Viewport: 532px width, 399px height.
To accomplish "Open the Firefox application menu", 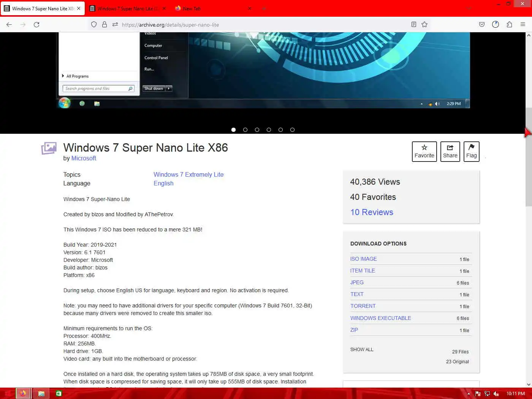I will (x=523, y=25).
